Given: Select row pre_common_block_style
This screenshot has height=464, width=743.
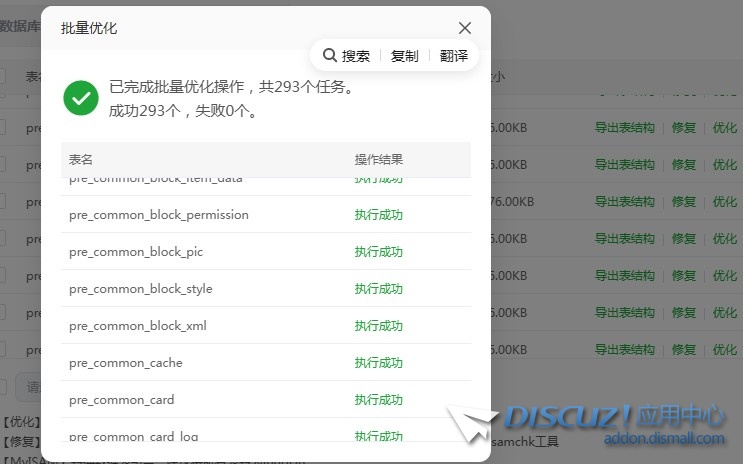Looking at the screenshot, I should pyautogui.click(x=266, y=289).
